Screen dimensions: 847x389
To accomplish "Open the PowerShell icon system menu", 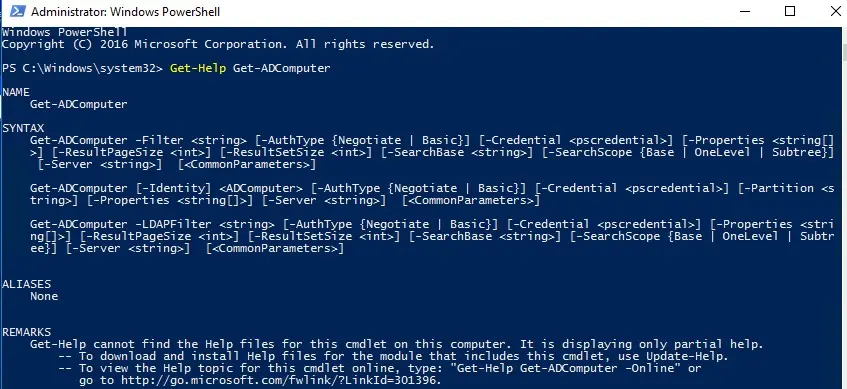I will point(17,11).
